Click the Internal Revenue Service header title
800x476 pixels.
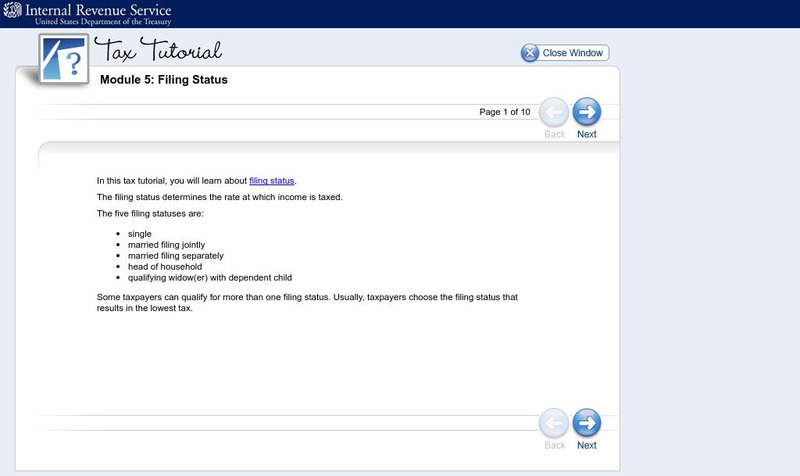(98, 10)
